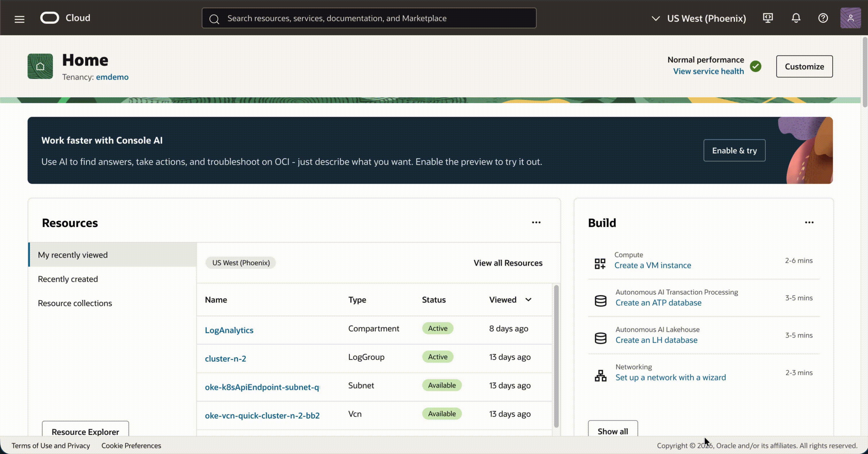Click the Type column header
The height and width of the screenshot is (454, 868).
click(x=357, y=300)
